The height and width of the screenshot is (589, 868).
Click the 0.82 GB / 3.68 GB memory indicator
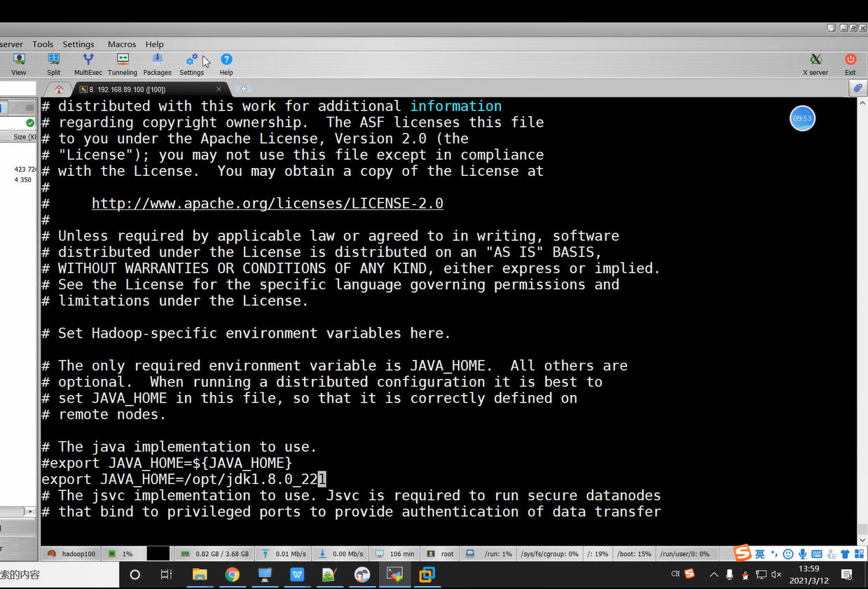coord(215,553)
